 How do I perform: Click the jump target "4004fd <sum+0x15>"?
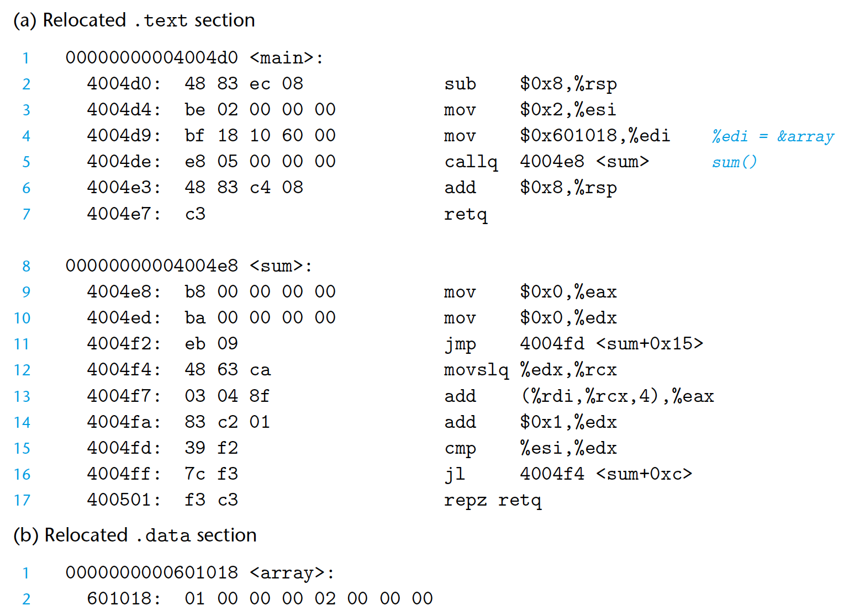pyautogui.click(x=611, y=344)
